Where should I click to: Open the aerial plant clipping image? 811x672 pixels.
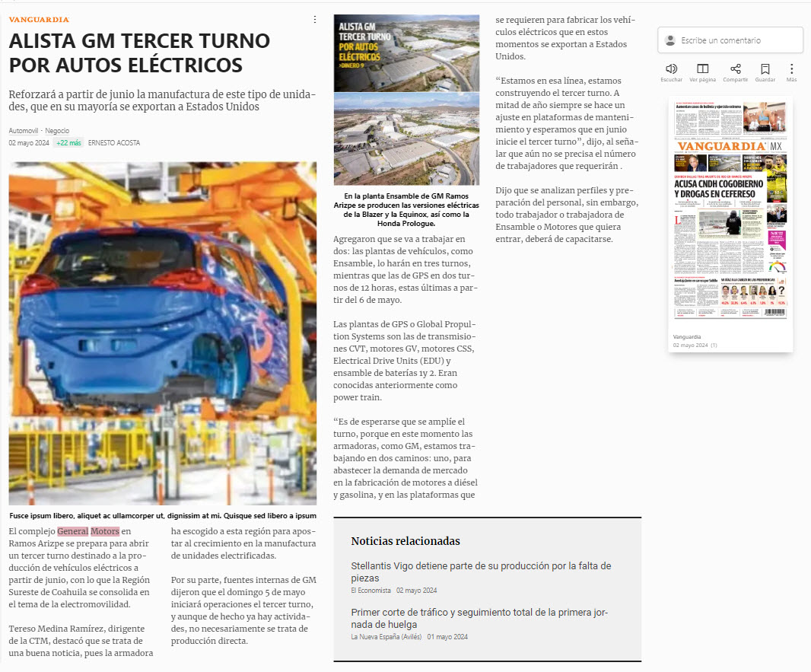(406, 100)
